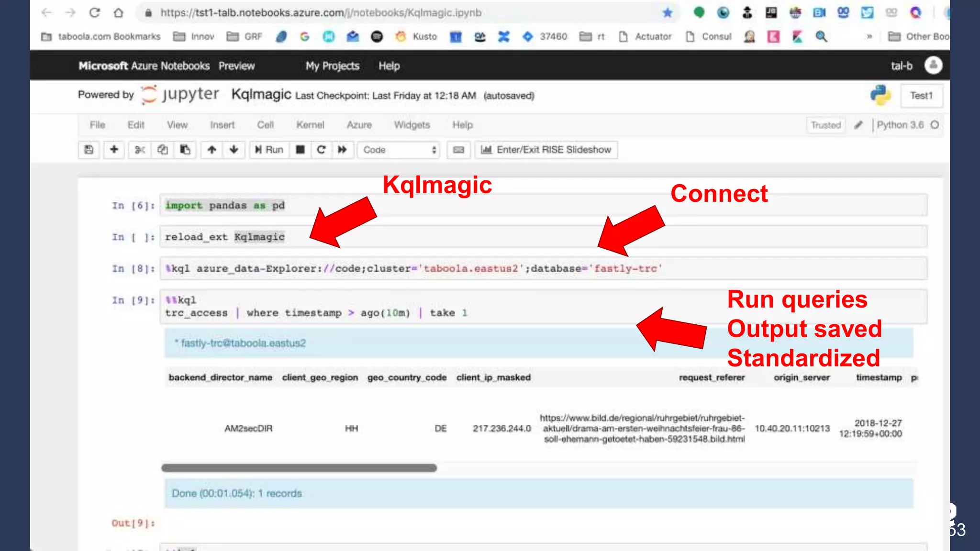
Task: Click the backend_director_name column header
Action: [220, 377]
